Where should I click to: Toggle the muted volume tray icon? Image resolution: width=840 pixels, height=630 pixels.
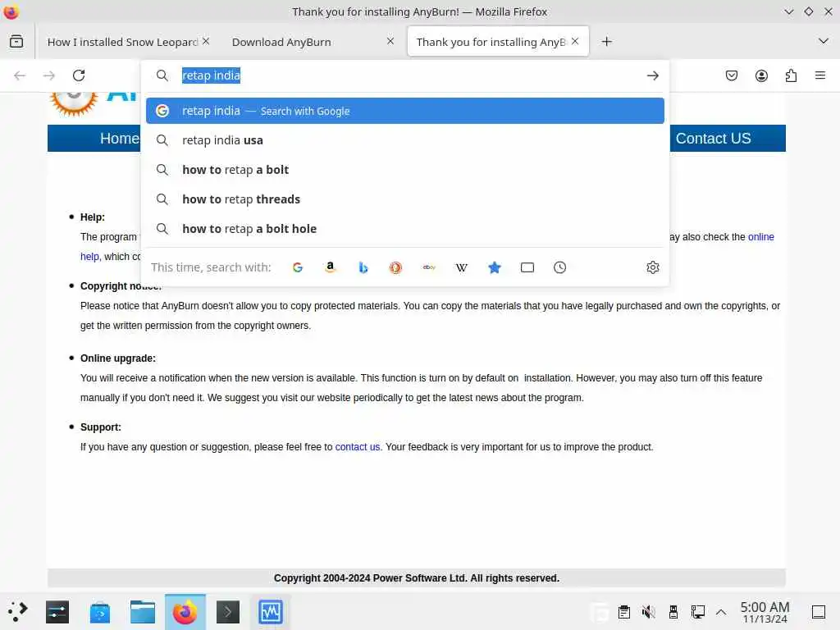coord(649,612)
